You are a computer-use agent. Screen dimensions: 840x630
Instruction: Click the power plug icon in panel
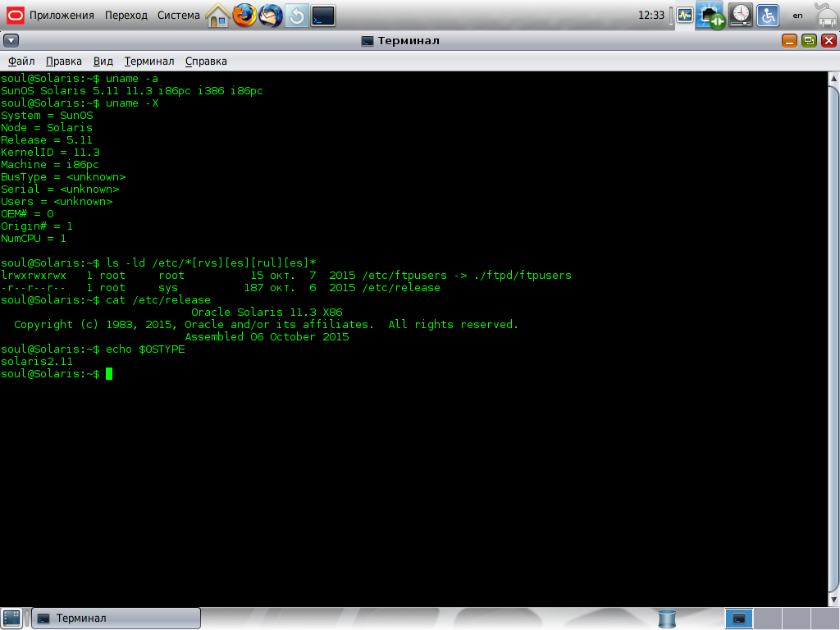click(827, 16)
